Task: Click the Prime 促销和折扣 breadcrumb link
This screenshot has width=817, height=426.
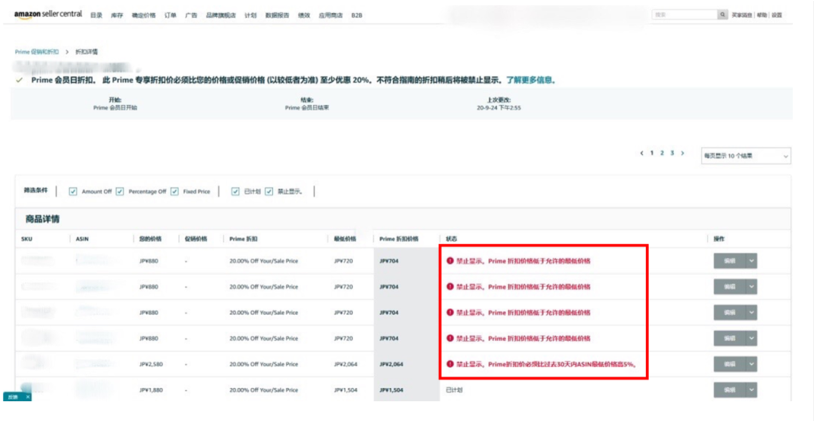Action: pos(37,51)
